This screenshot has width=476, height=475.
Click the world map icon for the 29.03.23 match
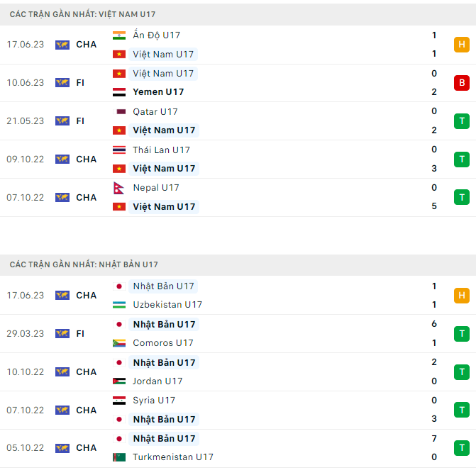tap(62, 334)
